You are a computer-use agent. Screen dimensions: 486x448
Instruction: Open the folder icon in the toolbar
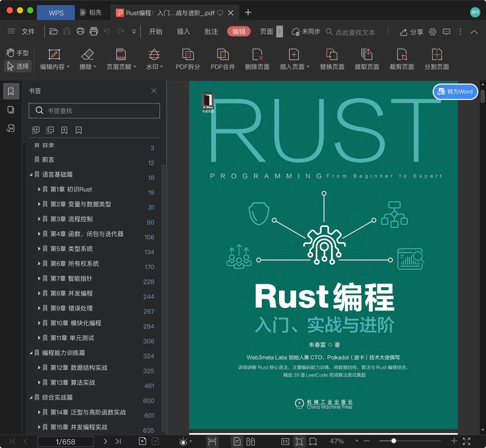coord(54,32)
